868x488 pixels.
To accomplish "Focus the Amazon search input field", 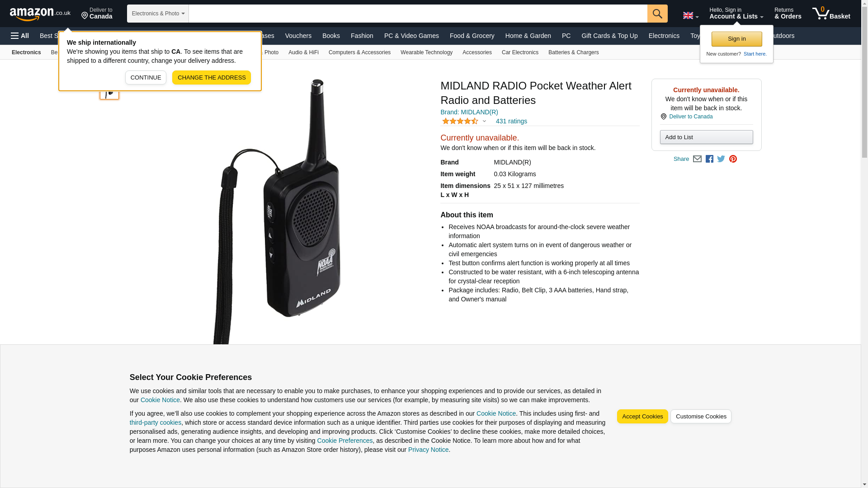I will tap(418, 14).
